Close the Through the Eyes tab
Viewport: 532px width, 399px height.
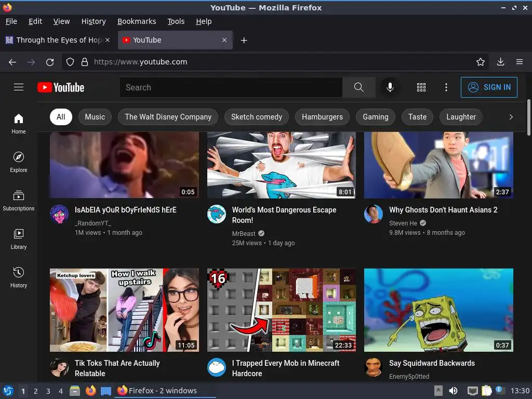pos(107,40)
